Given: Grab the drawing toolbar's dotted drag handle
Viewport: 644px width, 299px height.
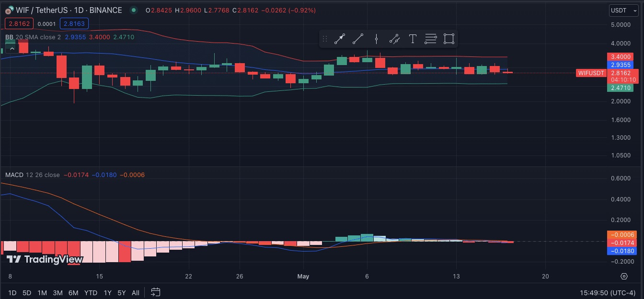Looking at the screenshot, I should (x=325, y=39).
